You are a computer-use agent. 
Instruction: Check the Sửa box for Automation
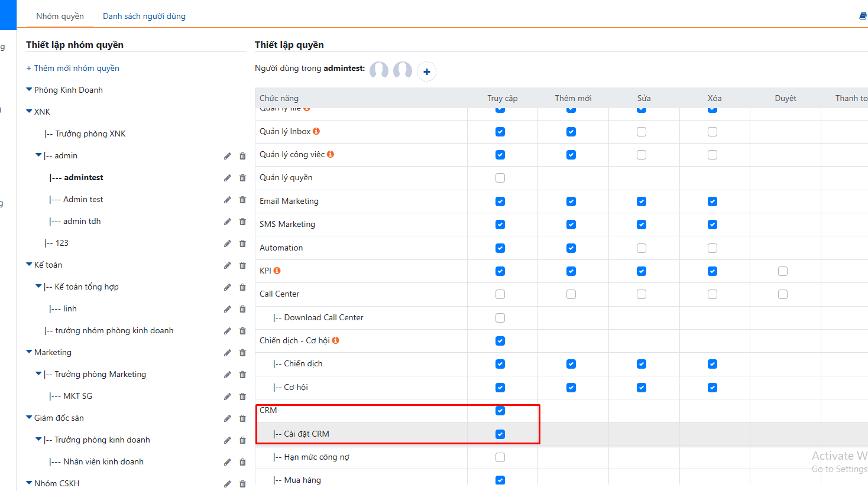click(x=642, y=248)
